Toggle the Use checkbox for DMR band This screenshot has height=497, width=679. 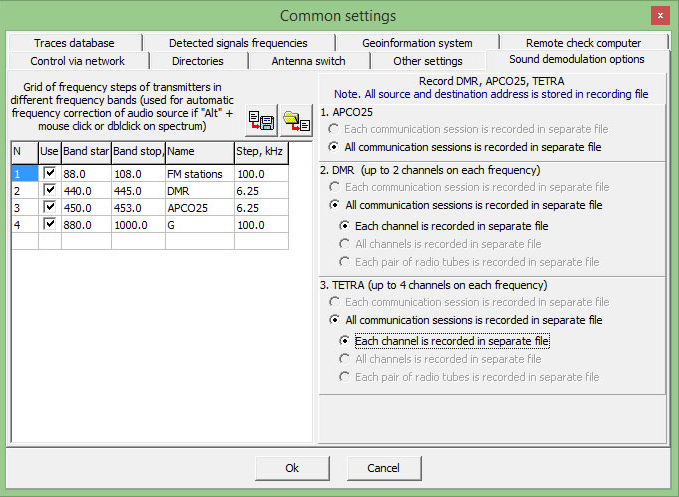coord(49,190)
